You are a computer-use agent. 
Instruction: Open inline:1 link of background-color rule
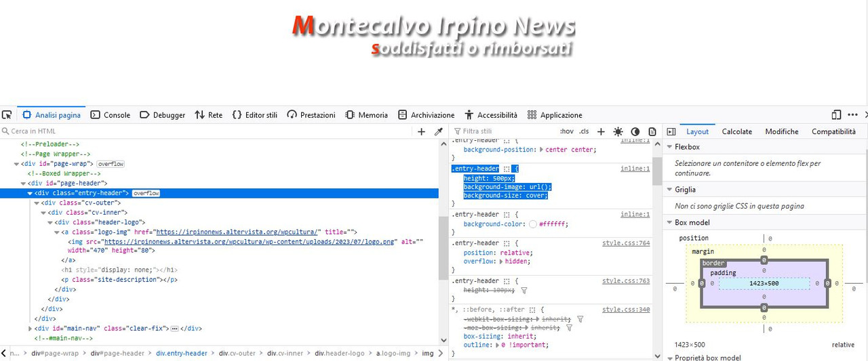pos(635,214)
